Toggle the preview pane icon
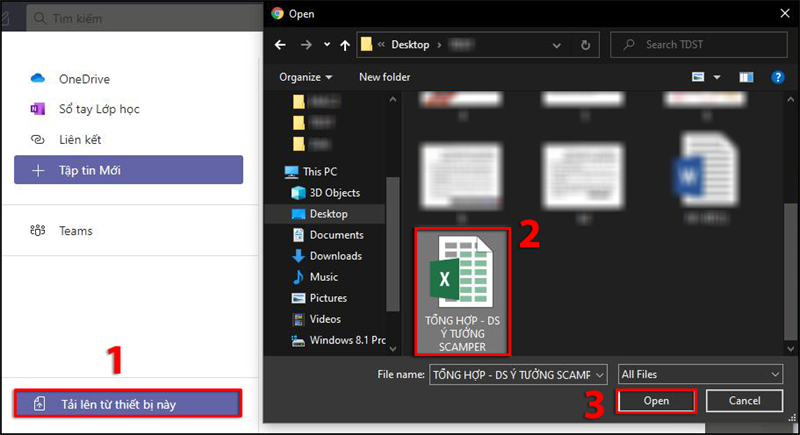The height and width of the screenshot is (435, 800). pos(745,76)
